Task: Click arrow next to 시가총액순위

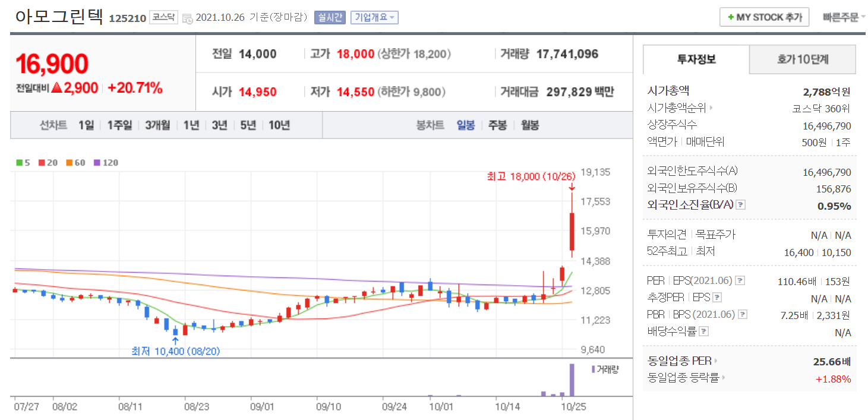Action: (x=711, y=109)
